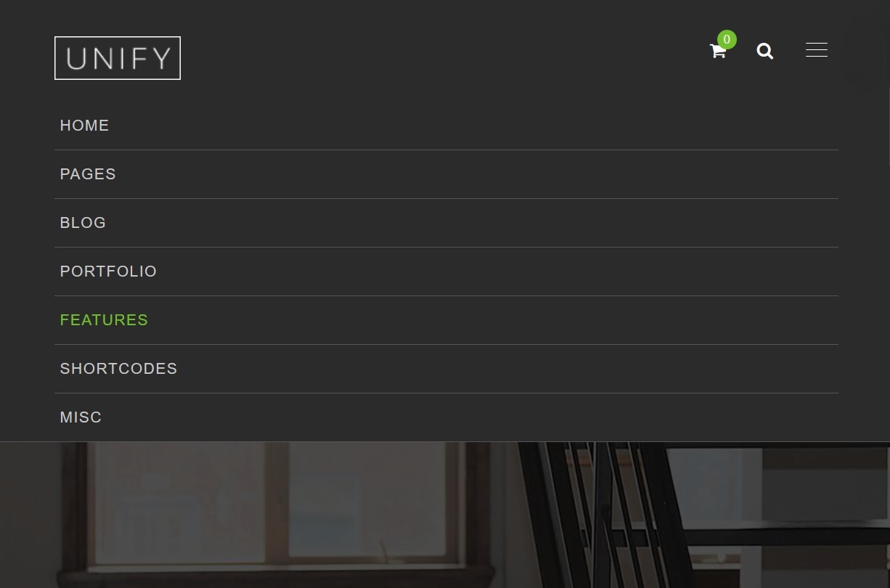
Task: Open the SHORTCODES menu entry
Action: pos(118,369)
